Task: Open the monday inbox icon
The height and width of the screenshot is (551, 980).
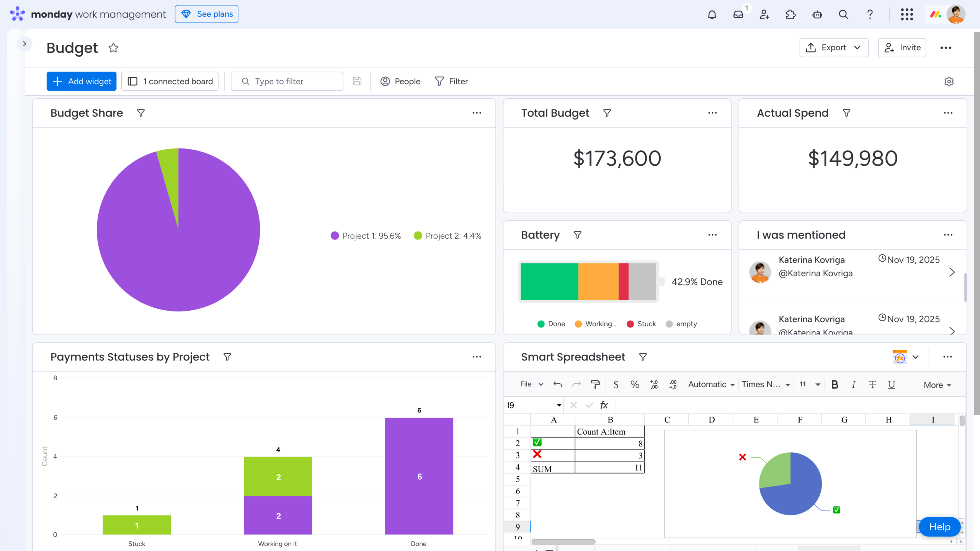Action: tap(738, 14)
